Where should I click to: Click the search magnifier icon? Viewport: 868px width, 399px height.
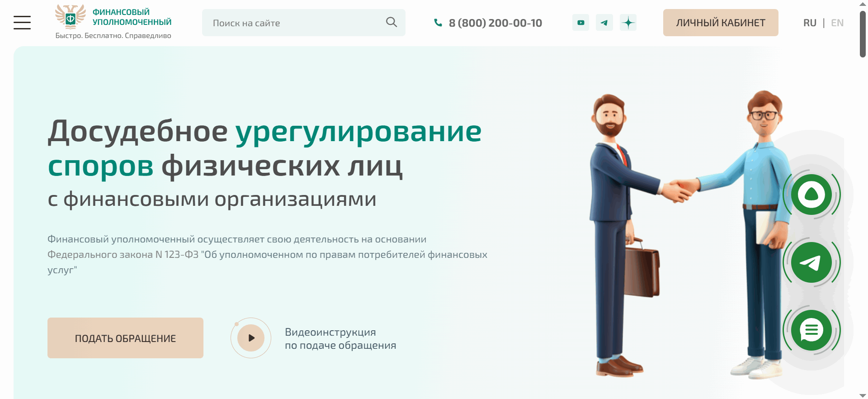click(392, 22)
